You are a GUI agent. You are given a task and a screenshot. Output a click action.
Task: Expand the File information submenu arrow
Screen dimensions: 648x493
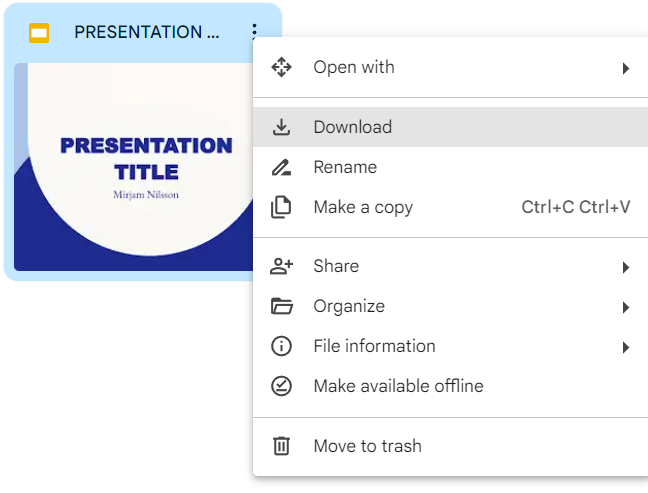pos(625,347)
